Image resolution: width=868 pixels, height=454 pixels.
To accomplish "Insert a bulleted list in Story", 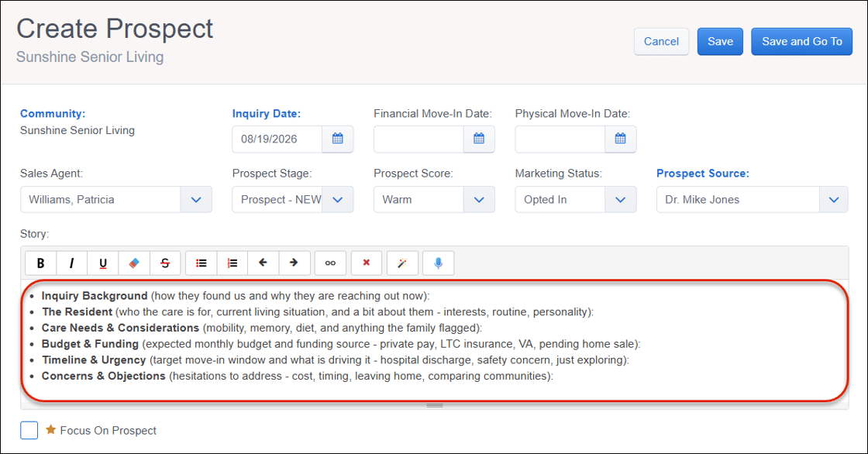I will pos(201,263).
